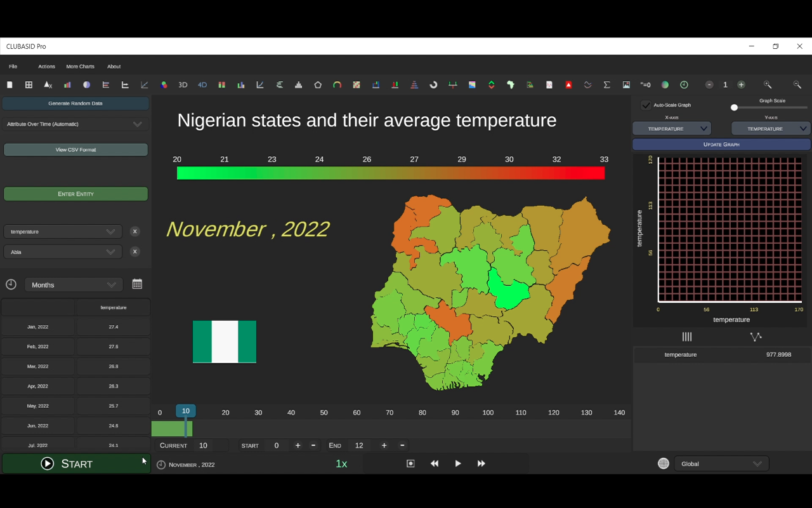Switch to line graph view icon
812x508 pixels.
(756, 337)
